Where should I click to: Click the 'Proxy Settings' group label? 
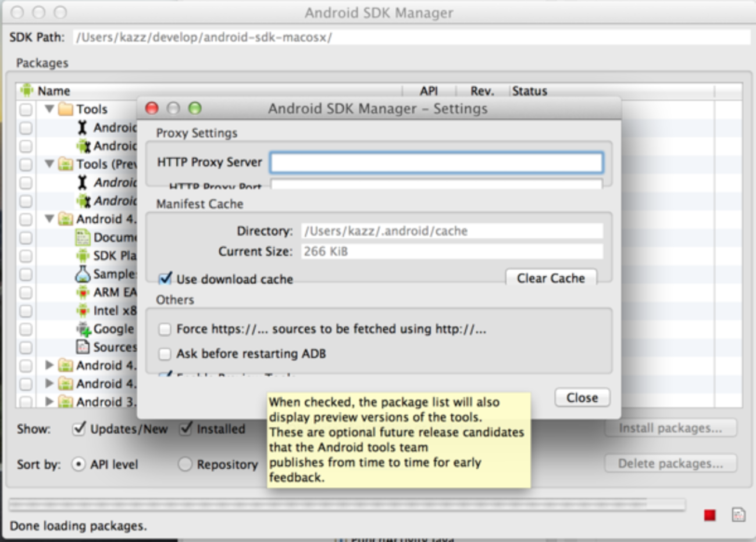tap(197, 133)
